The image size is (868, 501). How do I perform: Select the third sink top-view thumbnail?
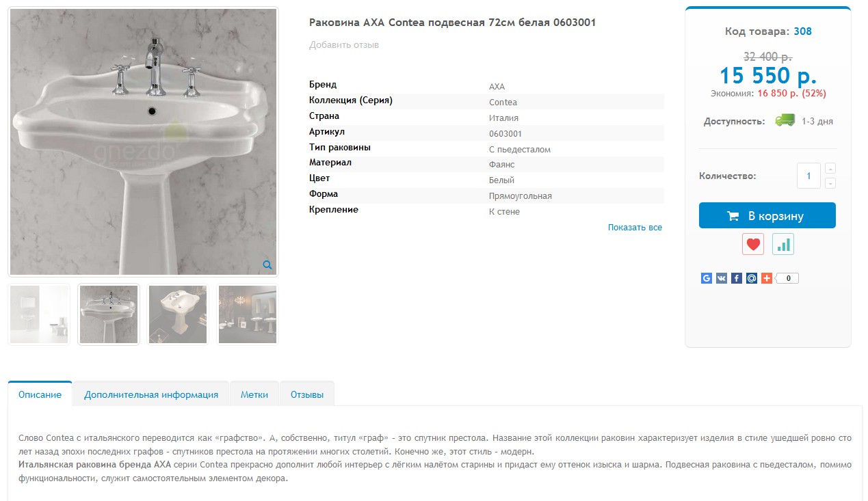178,314
